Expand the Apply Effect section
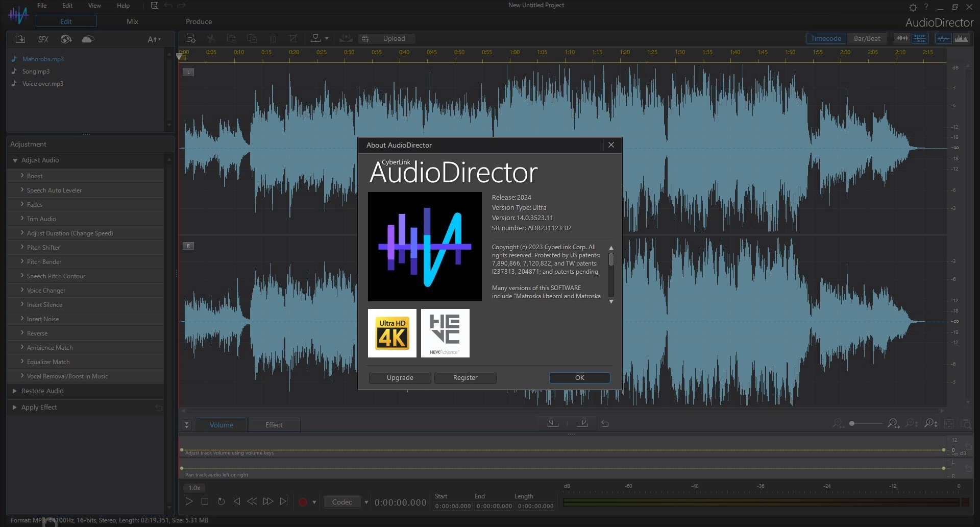The height and width of the screenshot is (527, 980). [39, 408]
